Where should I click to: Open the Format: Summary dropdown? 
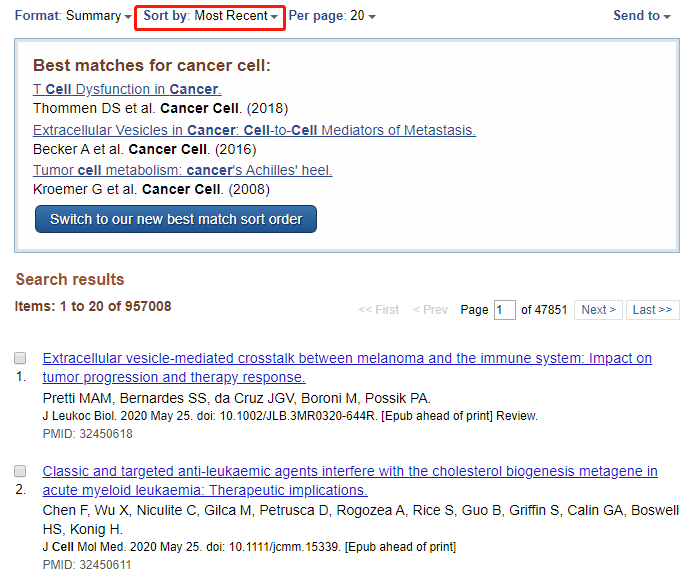(x=73, y=16)
